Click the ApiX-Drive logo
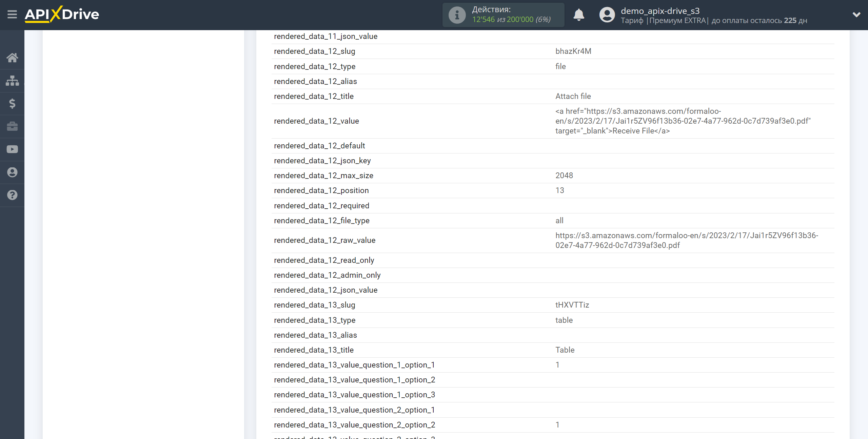This screenshot has height=439, width=868. (x=62, y=14)
